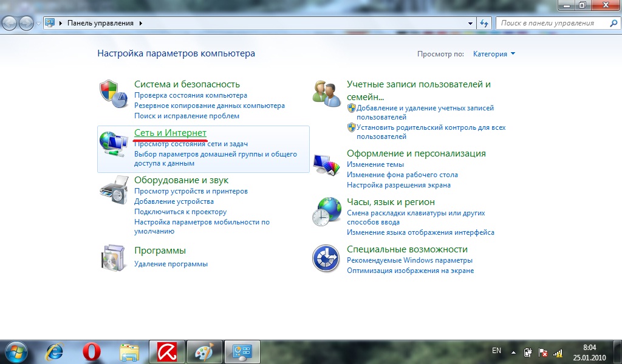Click Проверка состояния компьютера
The height and width of the screenshot is (364, 622).
tap(190, 95)
